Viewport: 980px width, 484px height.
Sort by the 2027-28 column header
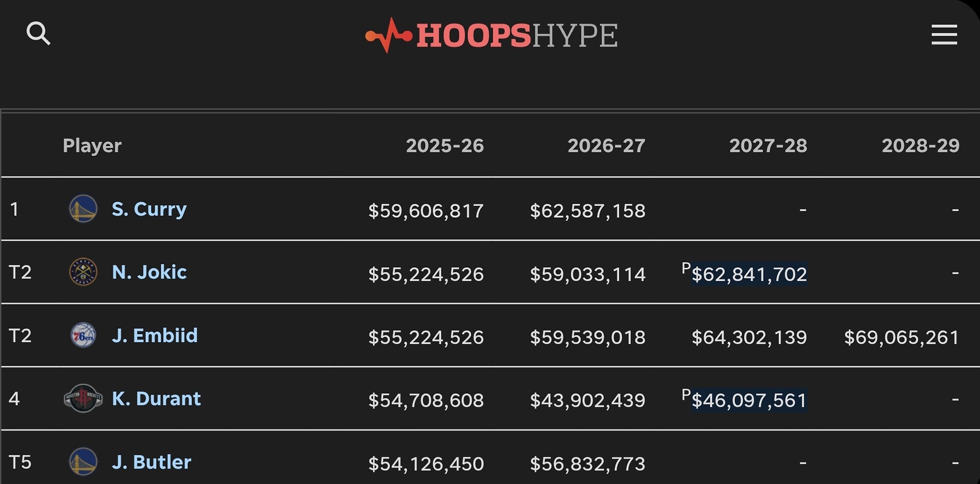[x=768, y=146]
